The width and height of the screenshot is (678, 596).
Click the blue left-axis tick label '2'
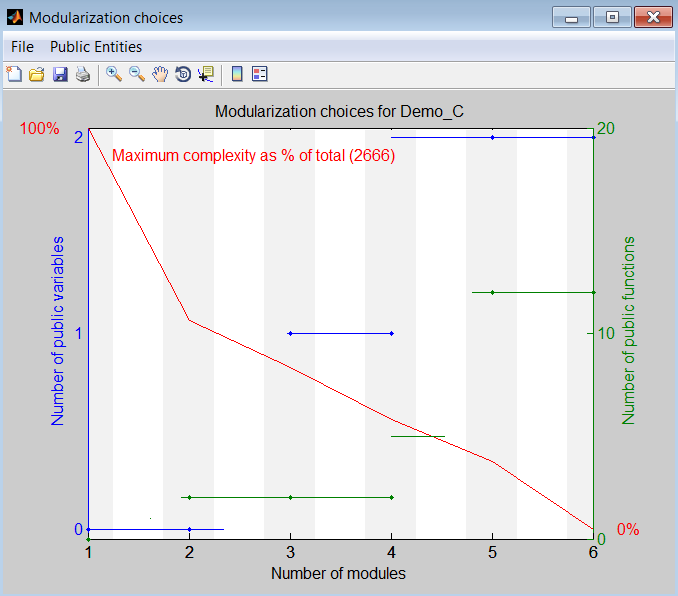pos(78,138)
